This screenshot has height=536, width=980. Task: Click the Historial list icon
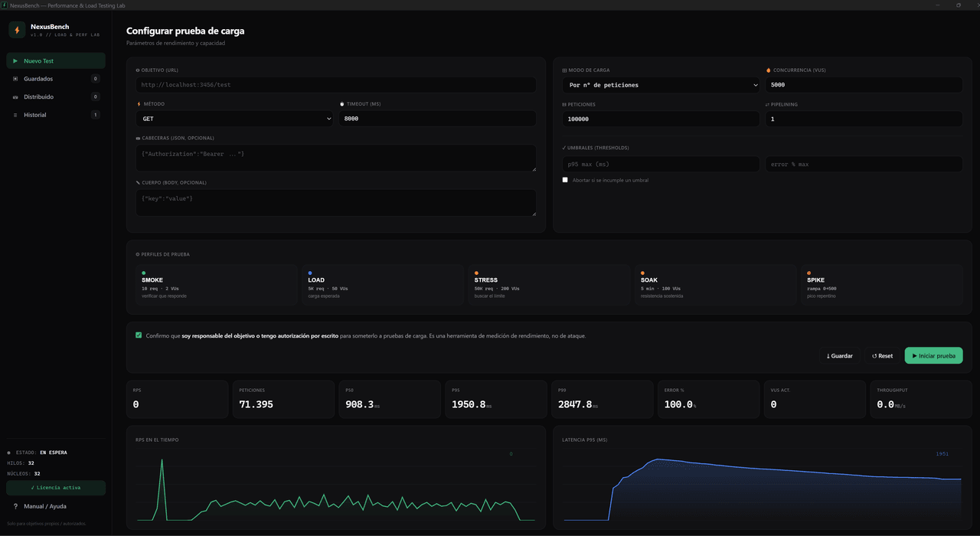click(x=15, y=115)
